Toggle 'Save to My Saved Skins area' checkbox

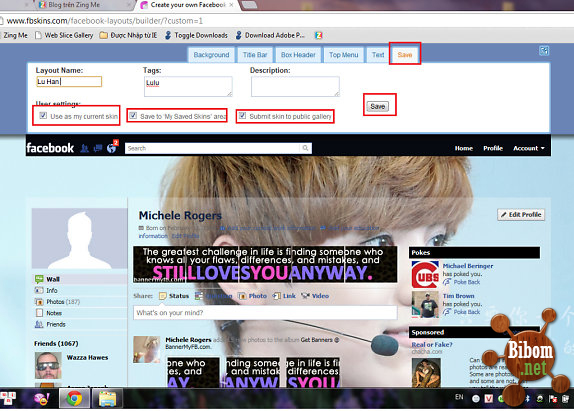[133, 116]
